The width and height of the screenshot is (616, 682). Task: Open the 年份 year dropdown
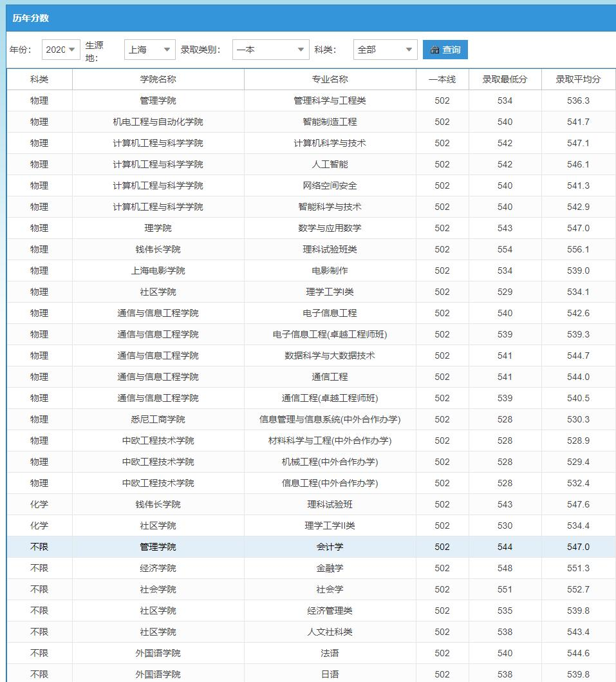coord(61,50)
